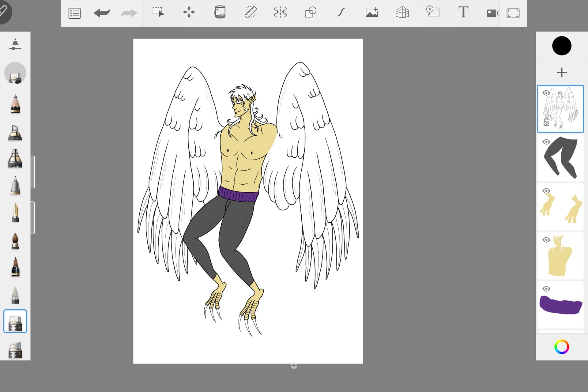588x392 pixels.
Task: Select the purple waistband layer thumbnail
Action: 560,305
